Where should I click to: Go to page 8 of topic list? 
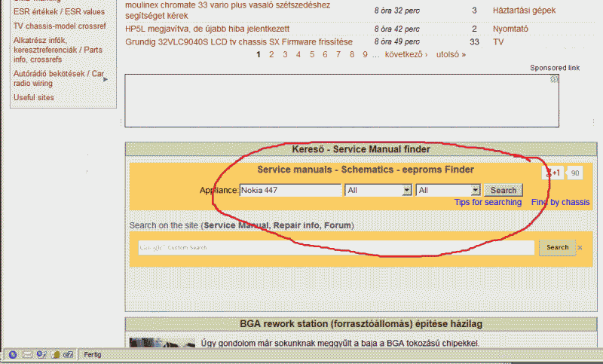pos(352,54)
